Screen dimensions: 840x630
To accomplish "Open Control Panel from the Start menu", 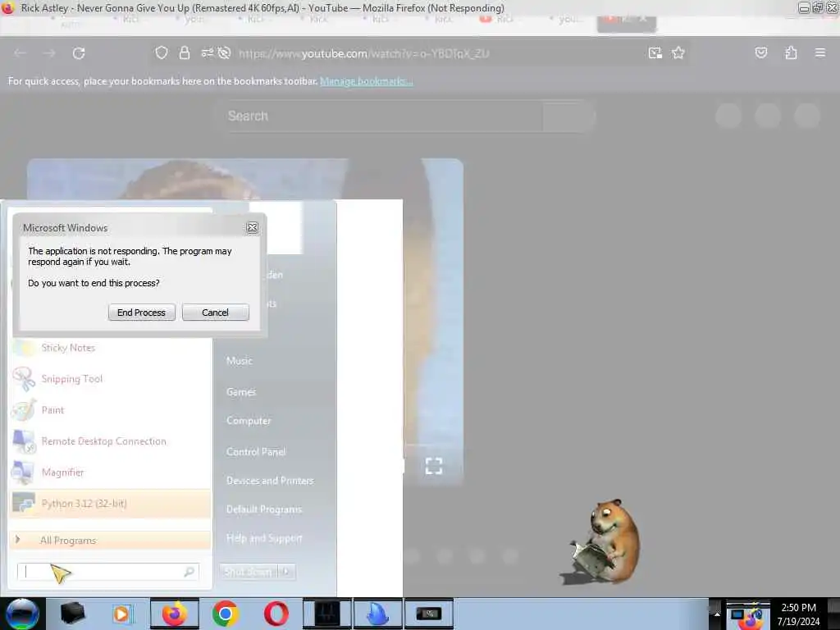I will tap(256, 452).
